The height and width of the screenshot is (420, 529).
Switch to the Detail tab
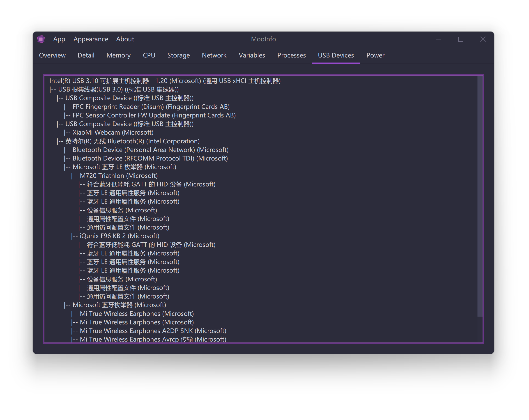86,55
